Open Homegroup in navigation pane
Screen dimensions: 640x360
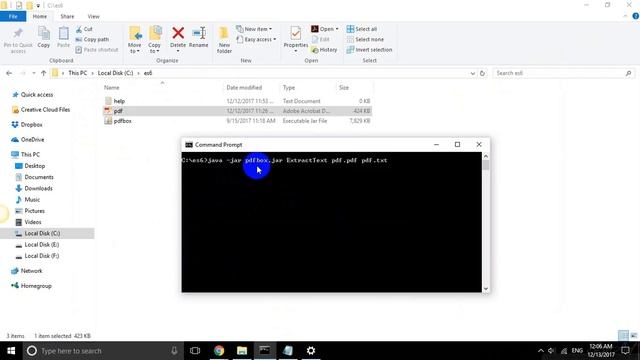pos(36,286)
